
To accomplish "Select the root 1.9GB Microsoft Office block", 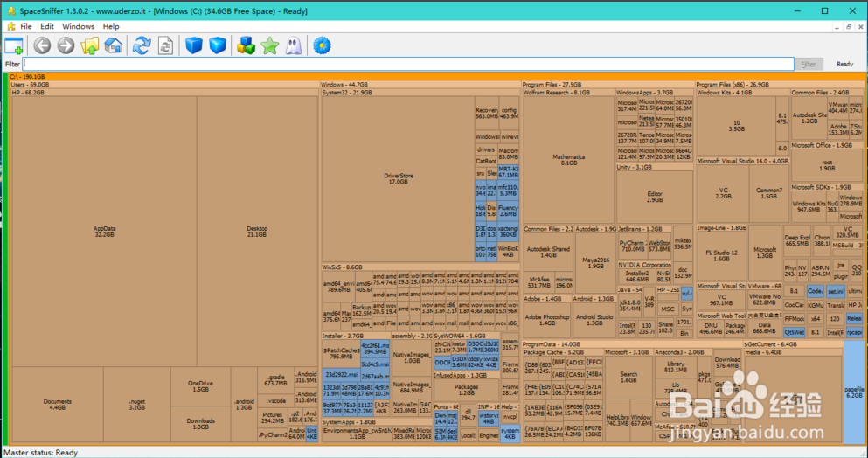I will pos(827,165).
